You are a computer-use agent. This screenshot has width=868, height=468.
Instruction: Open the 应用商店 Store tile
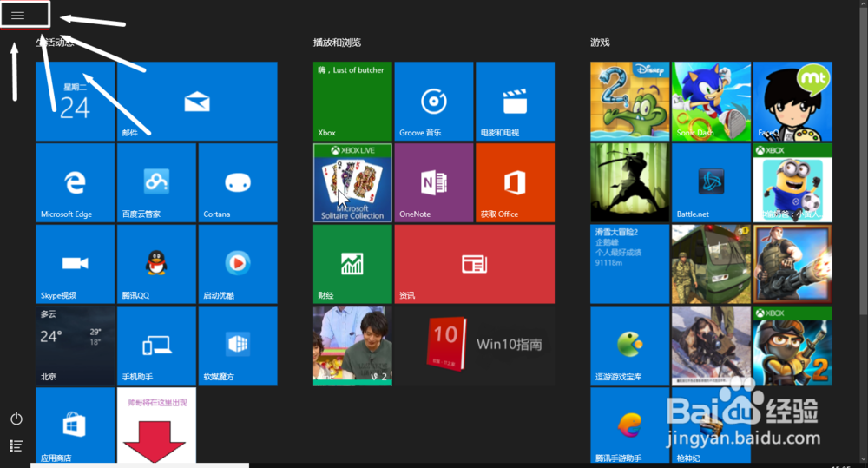(x=76, y=425)
